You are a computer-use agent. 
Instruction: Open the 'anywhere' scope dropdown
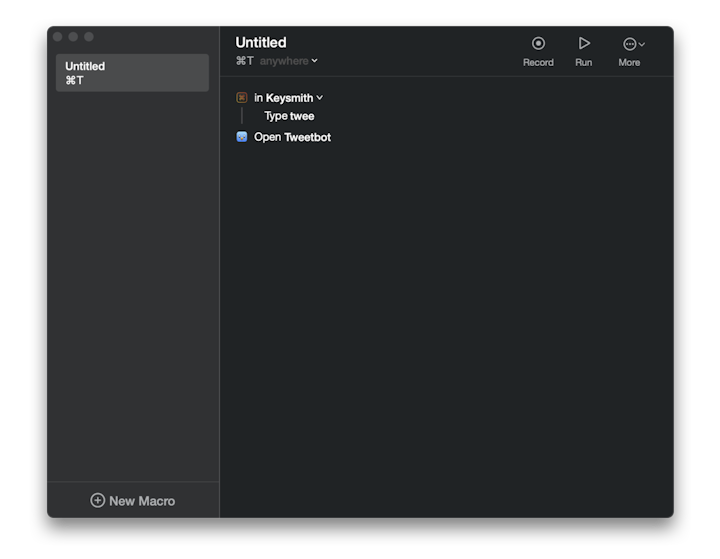(288, 61)
